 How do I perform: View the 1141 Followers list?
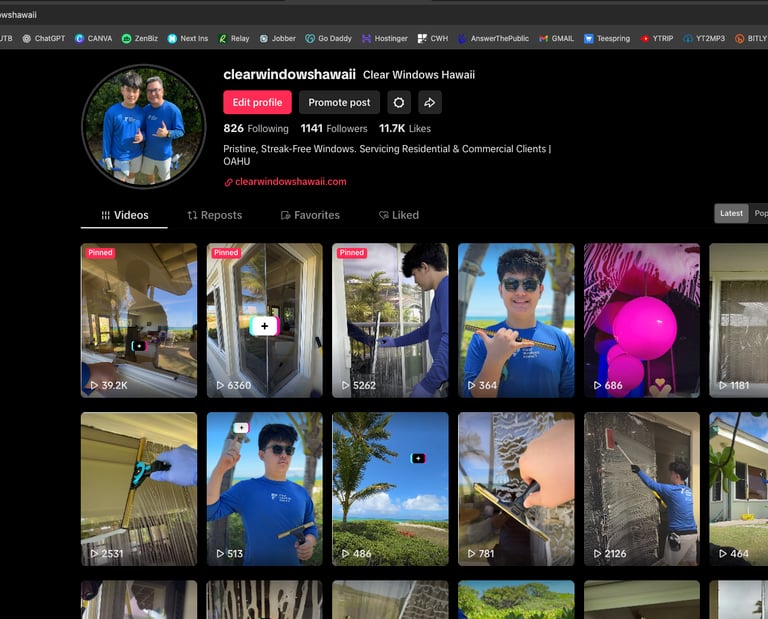click(x=334, y=128)
